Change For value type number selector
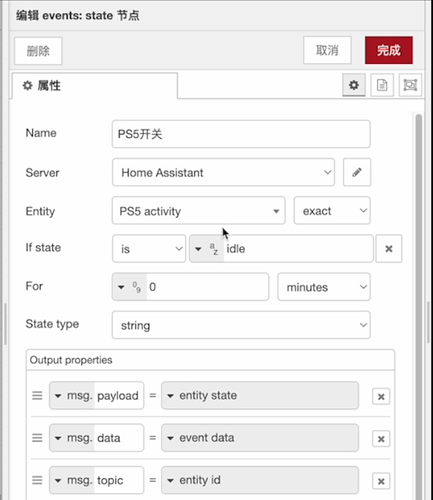Image resolution: width=433 pixels, height=500 pixels. [129, 287]
